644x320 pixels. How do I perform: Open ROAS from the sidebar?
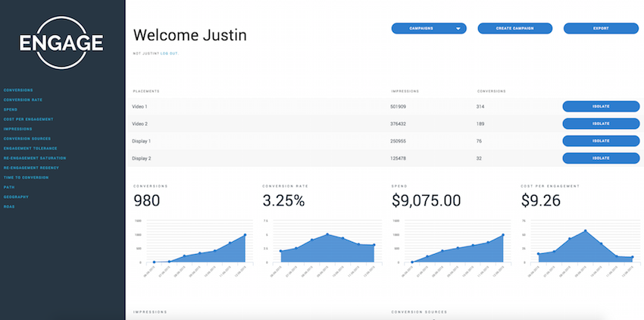pos(9,206)
